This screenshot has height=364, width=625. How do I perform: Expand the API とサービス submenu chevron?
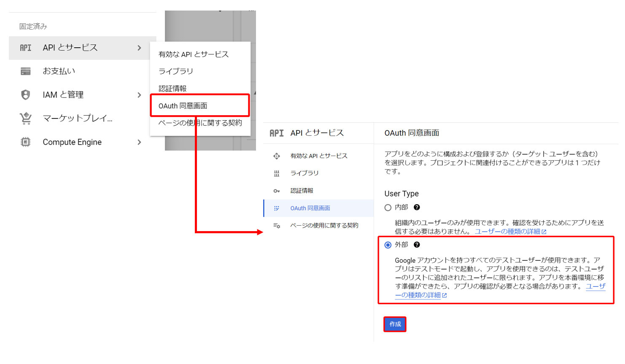(x=139, y=48)
